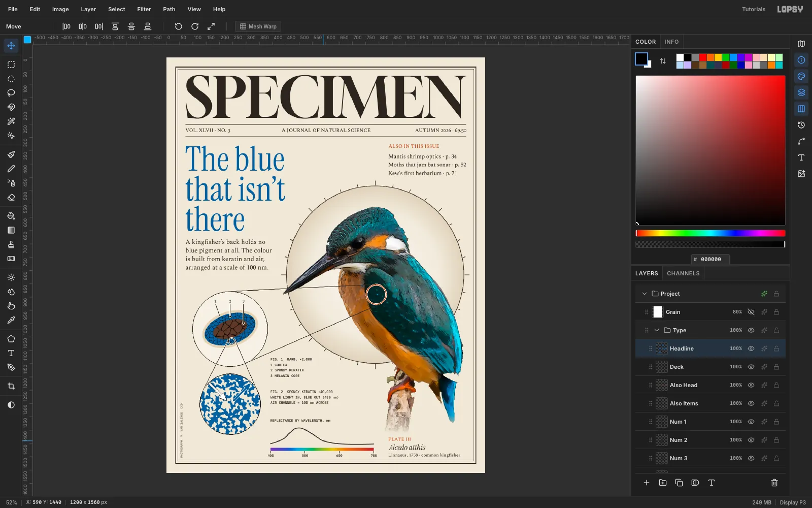Hide the Also Head layer
Image resolution: width=812 pixels, height=508 pixels.
click(x=751, y=385)
